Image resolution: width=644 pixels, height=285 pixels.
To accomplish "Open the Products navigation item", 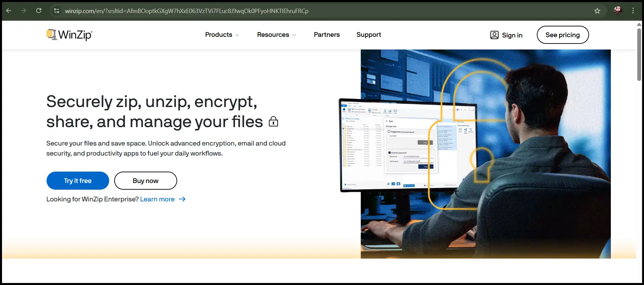I will click(219, 34).
